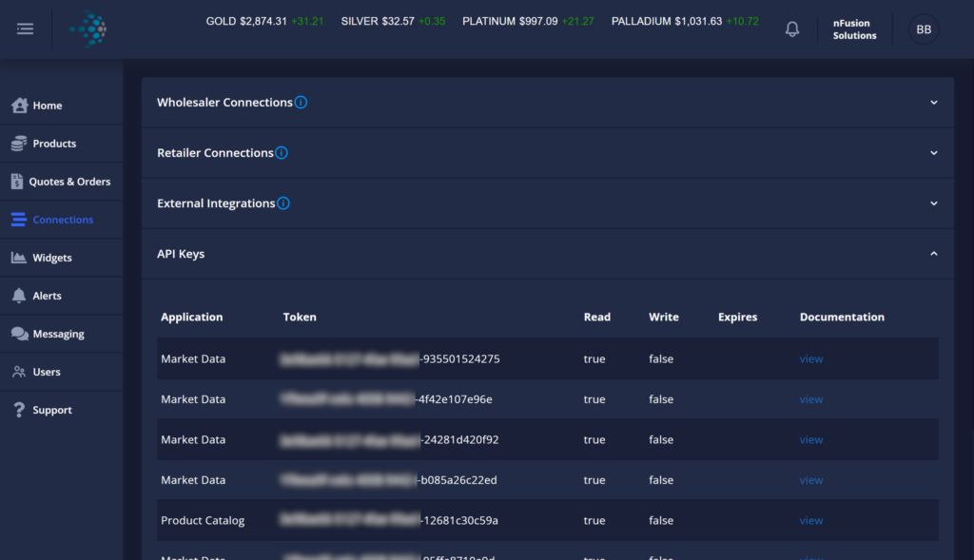The width and height of the screenshot is (974, 560).
Task: View documentation for token ending 935501524275
Action: click(810, 358)
